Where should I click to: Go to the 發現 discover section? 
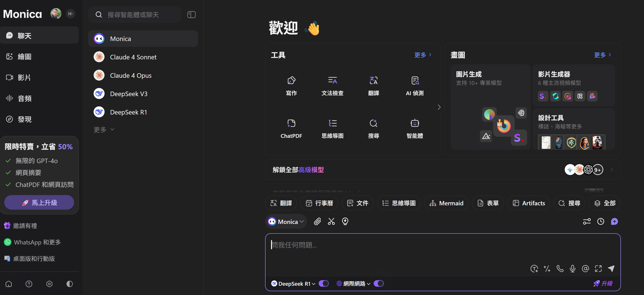40,119
